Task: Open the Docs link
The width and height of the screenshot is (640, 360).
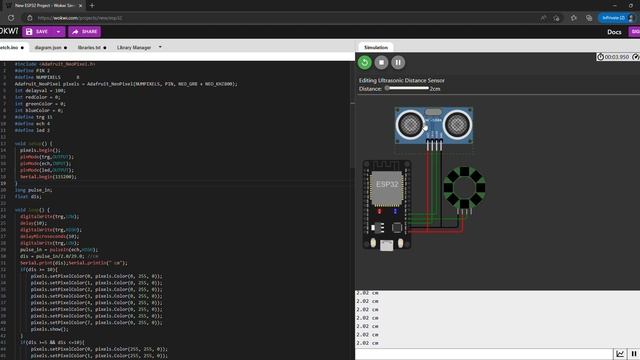Action: click(614, 32)
